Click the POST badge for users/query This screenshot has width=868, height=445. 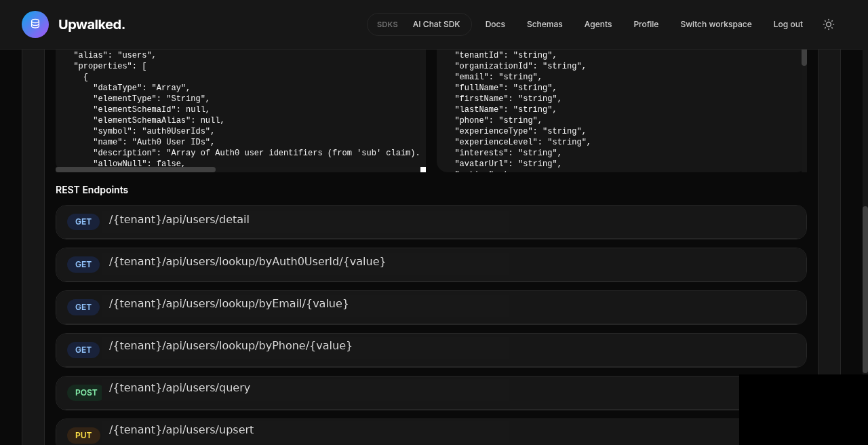click(x=85, y=393)
